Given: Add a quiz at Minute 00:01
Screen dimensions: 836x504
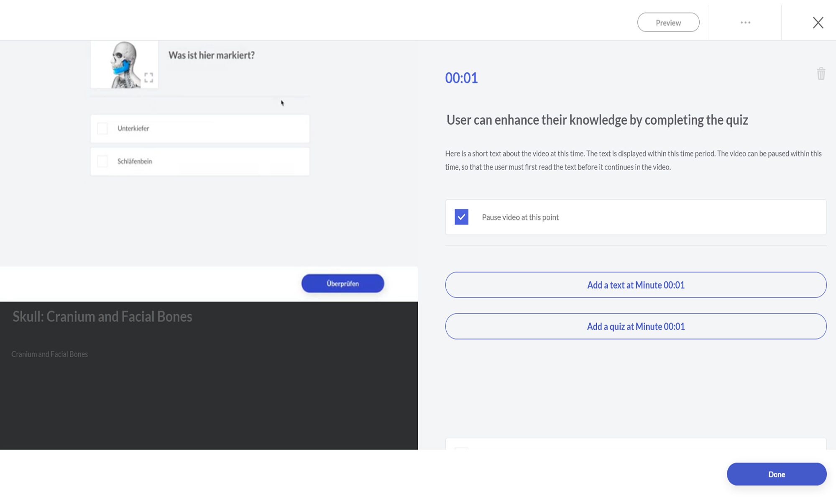Looking at the screenshot, I should tap(635, 326).
